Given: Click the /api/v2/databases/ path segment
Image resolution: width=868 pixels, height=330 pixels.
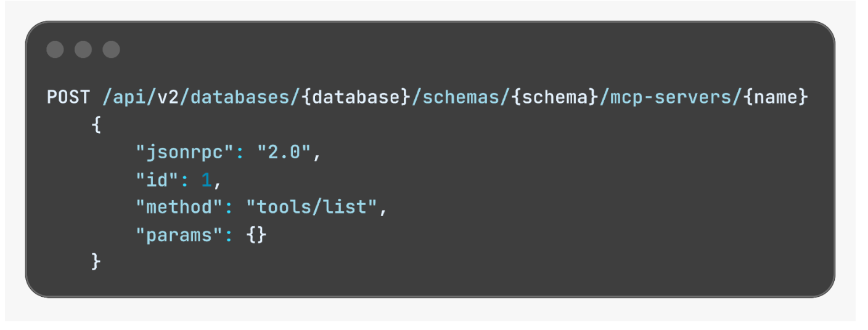Looking at the screenshot, I should (203, 97).
